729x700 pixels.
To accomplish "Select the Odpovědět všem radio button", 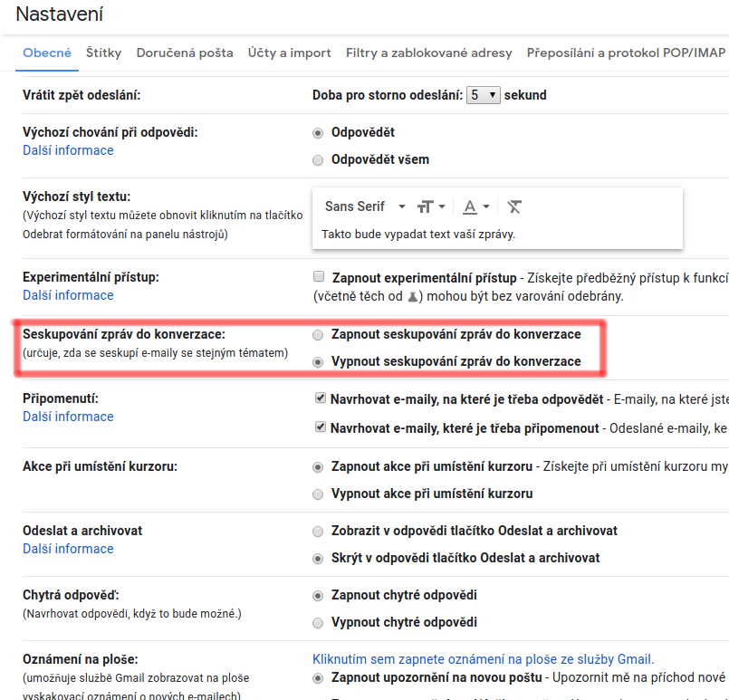I will (318, 160).
